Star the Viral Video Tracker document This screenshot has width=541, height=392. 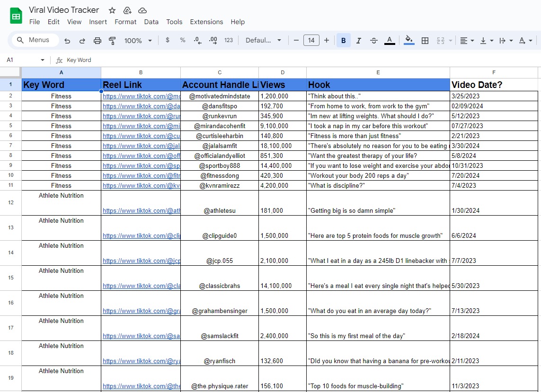[x=112, y=10]
